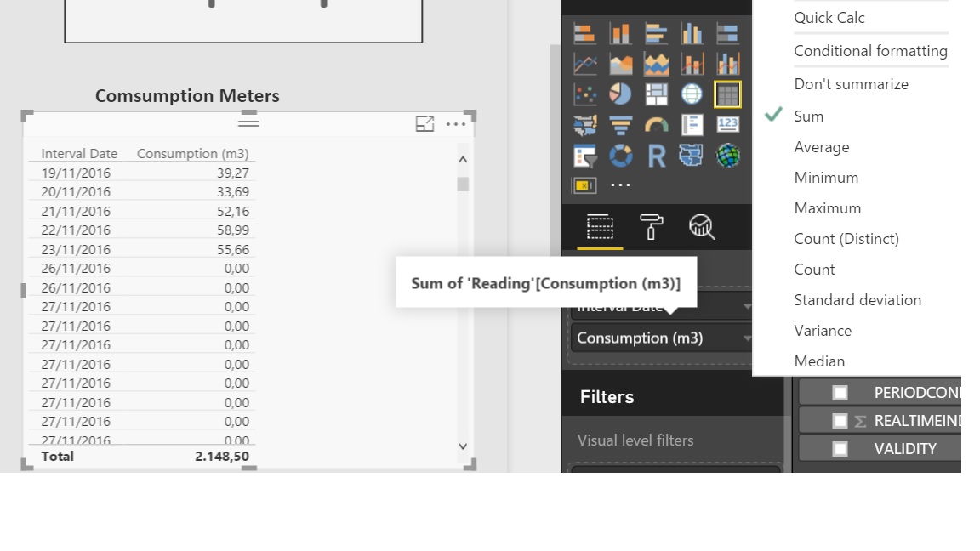Sort by Interval Date column header
Image resolution: width=980 pixels, height=551 pixels.
coord(79,154)
